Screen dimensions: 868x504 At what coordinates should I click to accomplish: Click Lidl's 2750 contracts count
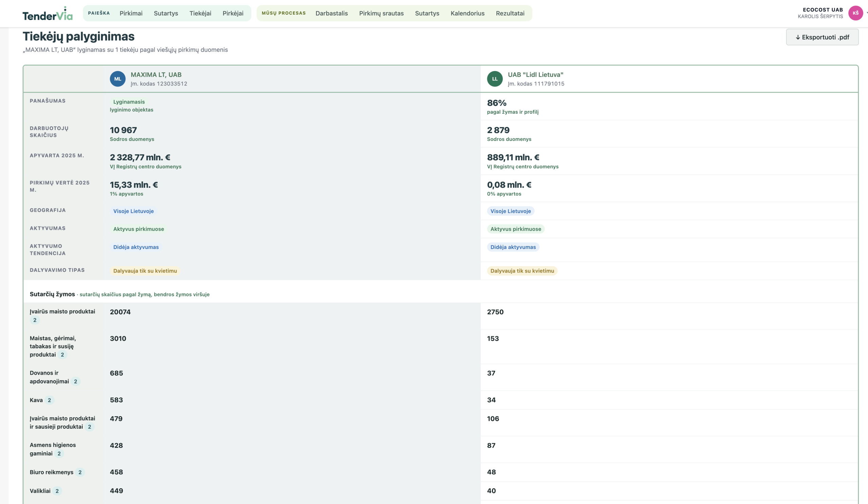pos(495,312)
